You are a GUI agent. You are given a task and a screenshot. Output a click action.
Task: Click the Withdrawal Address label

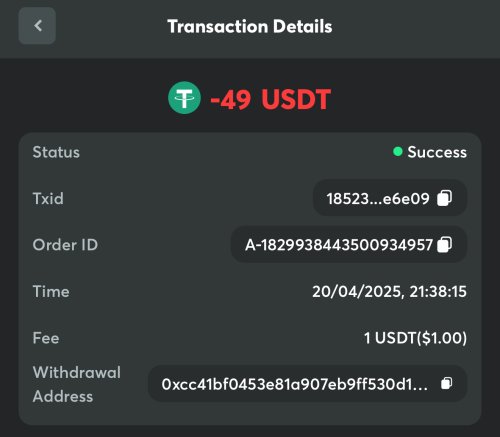click(77, 384)
